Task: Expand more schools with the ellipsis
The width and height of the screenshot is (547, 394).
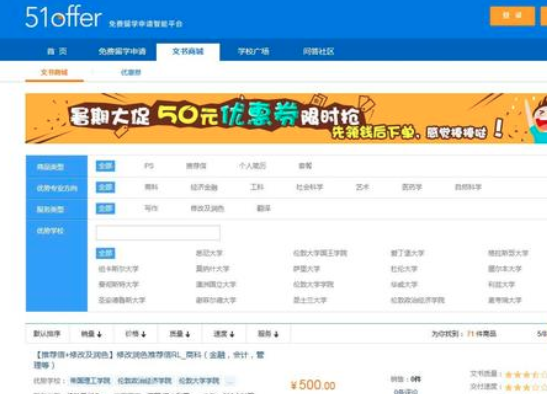Action: 230,381
